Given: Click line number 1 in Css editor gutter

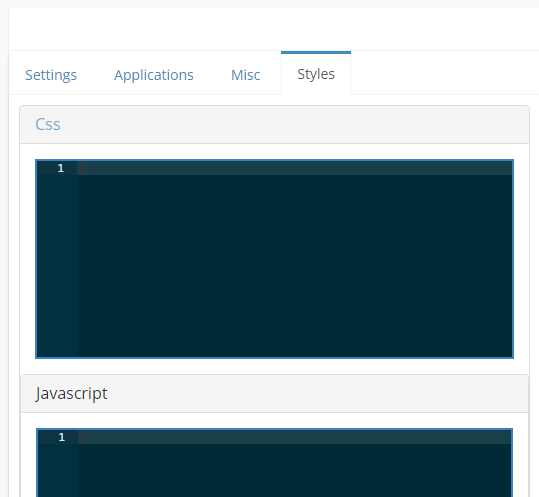Looking at the screenshot, I should pos(61,168).
